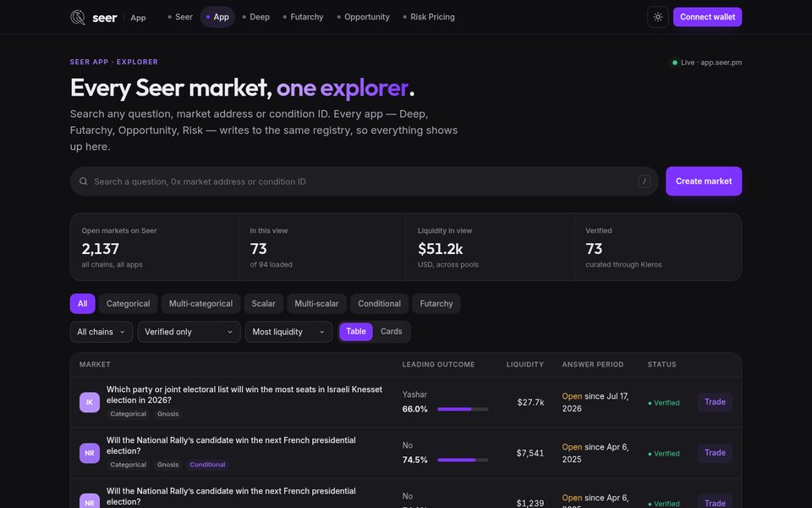Image resolution: width=812 pixels, height=508 pixels.
Task: Switch to Table view
Action: coord(356,332)
